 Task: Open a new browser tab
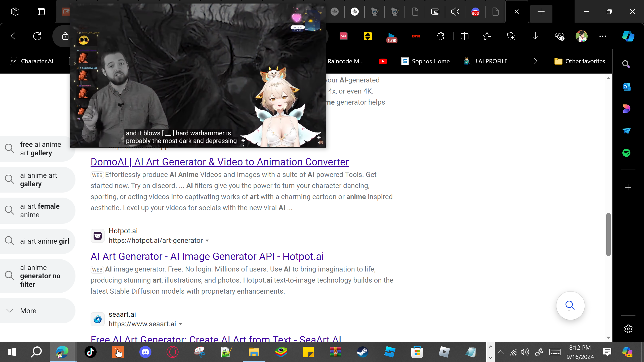click(x=541, y=12)
